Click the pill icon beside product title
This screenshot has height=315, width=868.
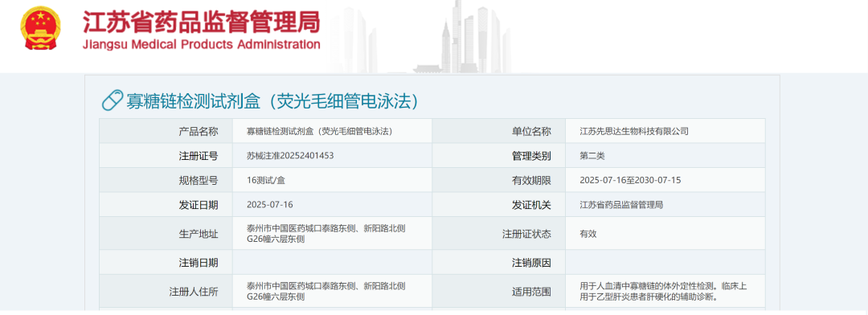[113, 100]
